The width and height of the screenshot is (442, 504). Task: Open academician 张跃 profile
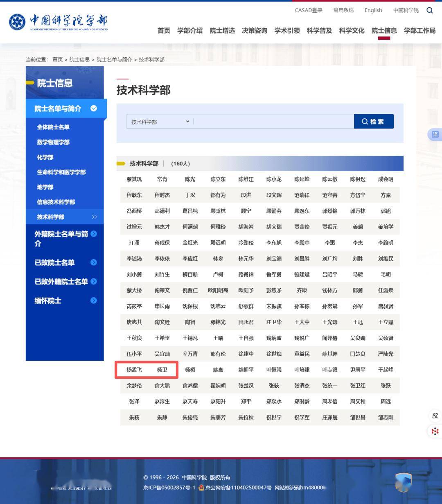point(386,386)
